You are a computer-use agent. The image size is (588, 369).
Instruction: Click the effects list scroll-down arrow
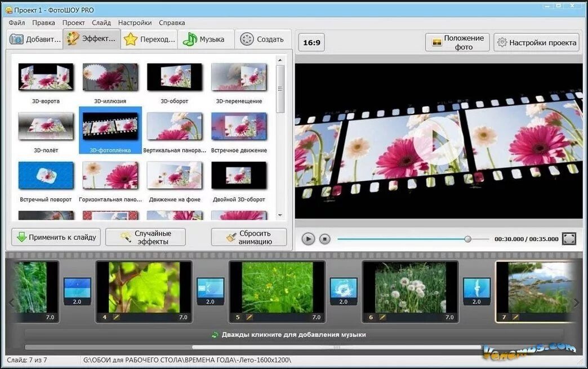click(x=280, y=215)
